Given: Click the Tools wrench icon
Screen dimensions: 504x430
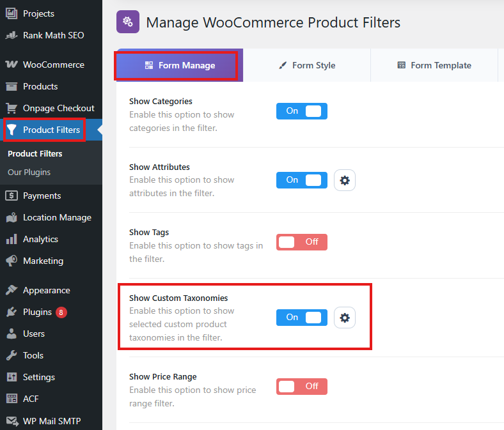Looking at the screenshot, I should click(12, 355).
